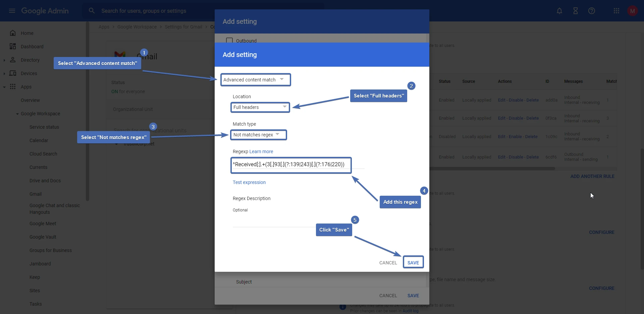Open "Google Vault" from the sidebar

point(43,237)
